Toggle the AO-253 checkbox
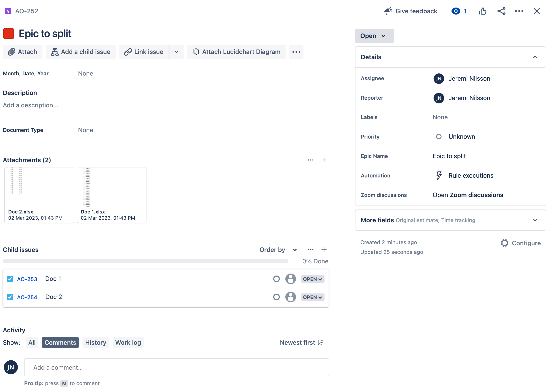The height and width of the screenshot is (392, 553). pyautogui.click(x=10, y=279)
